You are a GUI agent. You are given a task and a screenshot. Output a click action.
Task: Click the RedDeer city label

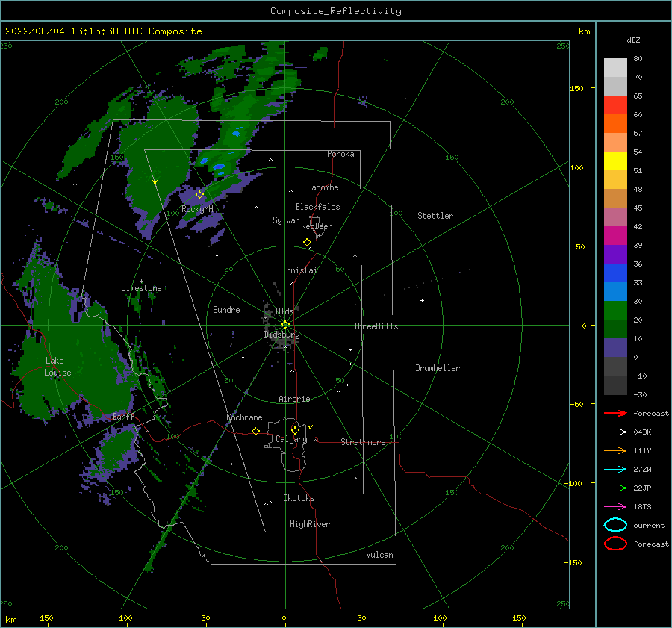[317, 226]
